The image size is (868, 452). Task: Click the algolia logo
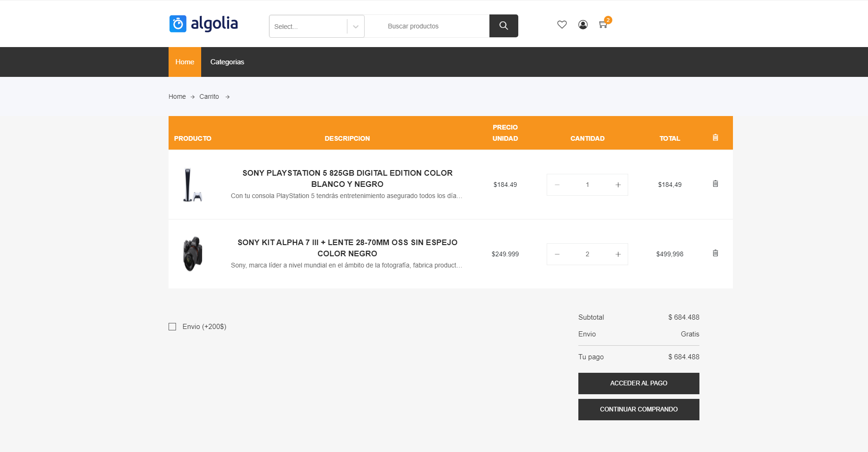pos(203,24)
